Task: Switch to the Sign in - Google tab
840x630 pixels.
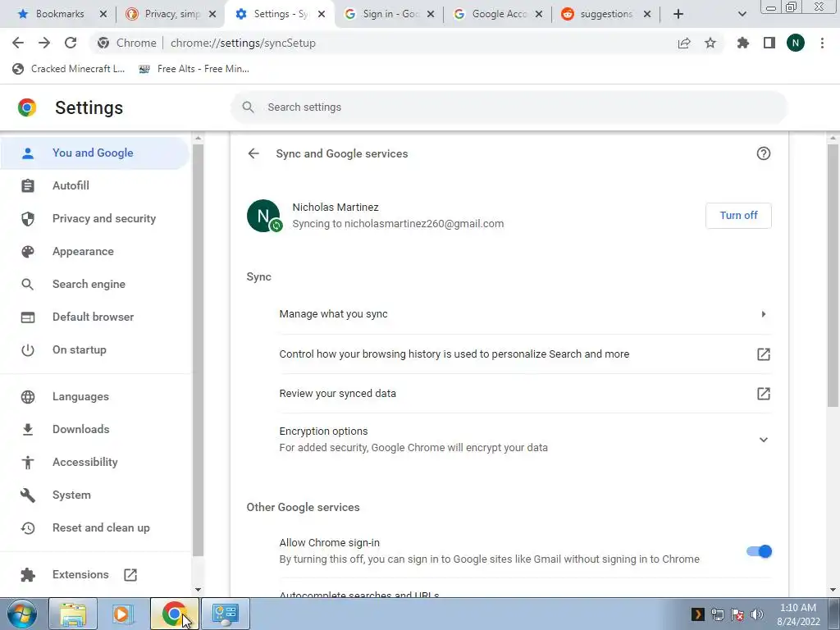Action: 389,15
